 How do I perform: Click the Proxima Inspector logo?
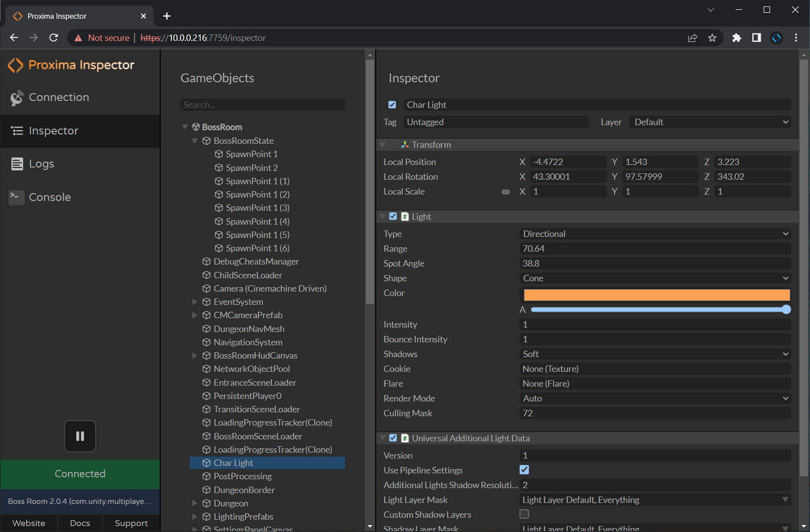pos(71,65)
